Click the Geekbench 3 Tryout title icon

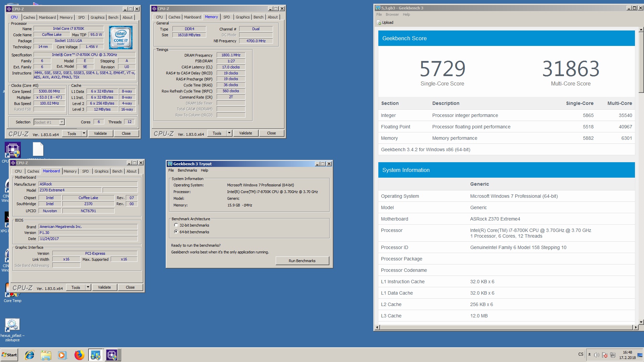coord(170,164)
